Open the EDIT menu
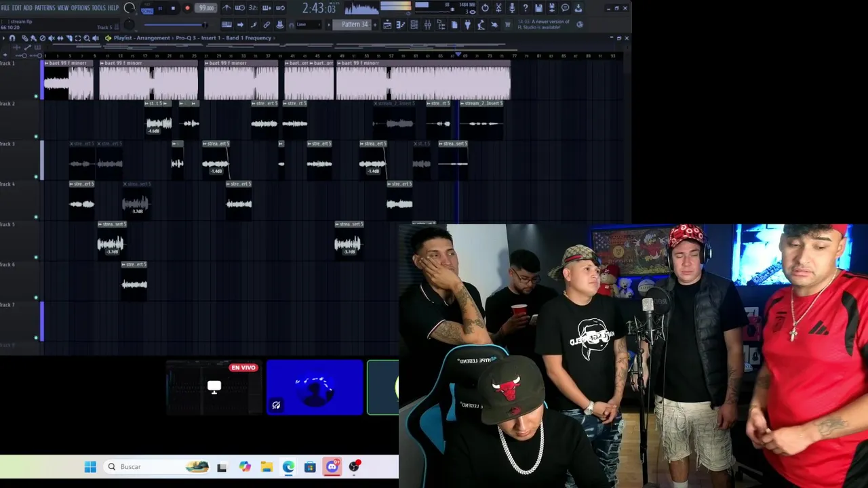Screen dimensions: 868x488 17,8
